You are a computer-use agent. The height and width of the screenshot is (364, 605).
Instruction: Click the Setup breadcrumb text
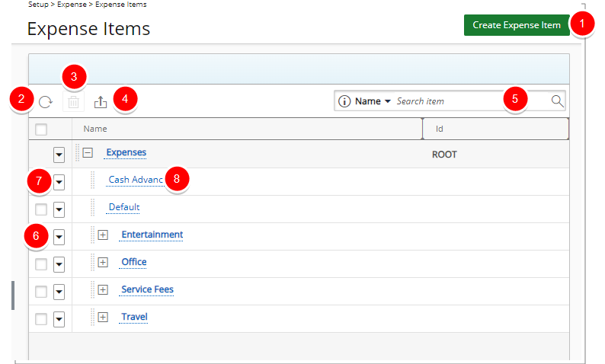click(38, 5)
